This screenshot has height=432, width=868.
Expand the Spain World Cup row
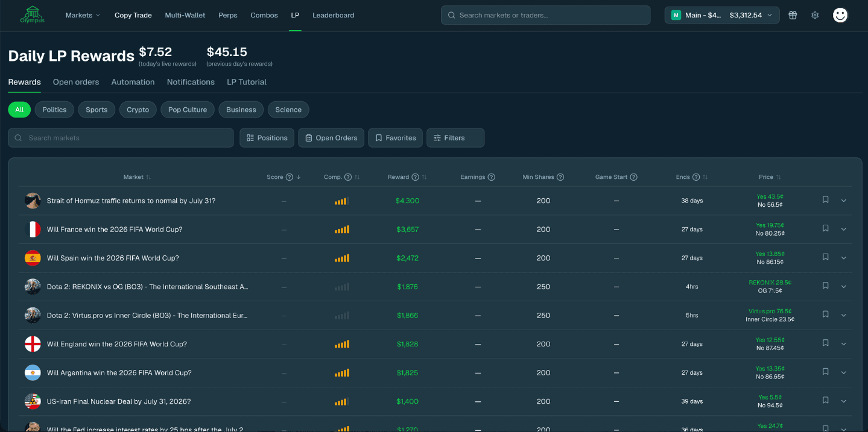pyautogui.click(x=843, y=258)
